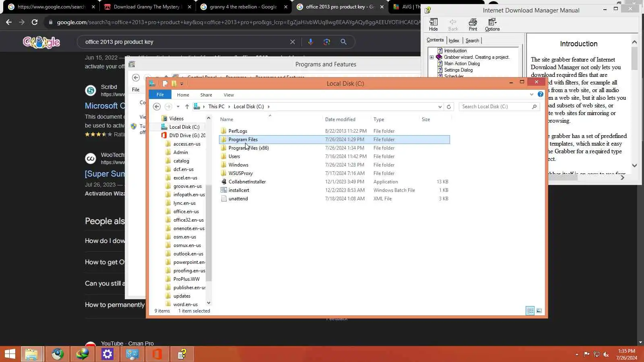Click the IDM Manual scrollbar down arrow
The height and width of the screenshot is (362, 644).
(635, 165)
